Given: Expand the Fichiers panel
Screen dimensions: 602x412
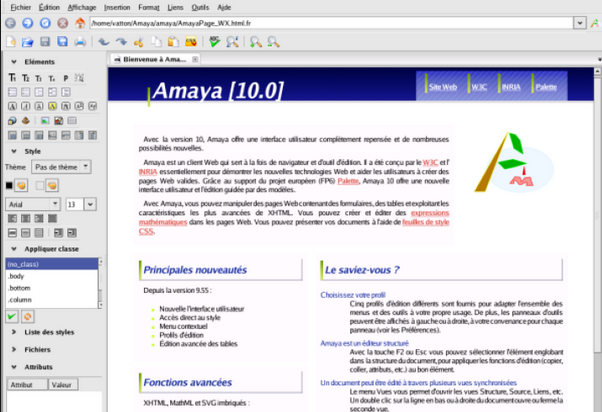Looking at the screenshot, I should [x=14, y=349].
